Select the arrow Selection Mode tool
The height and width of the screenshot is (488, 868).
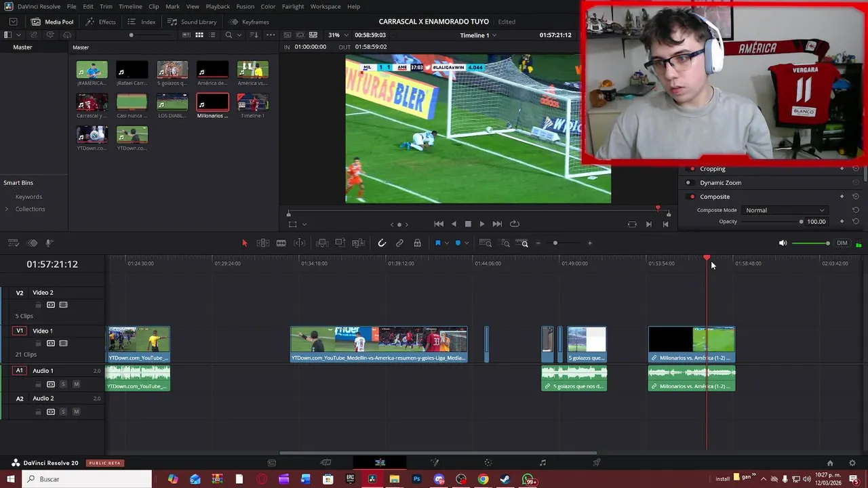[245, 243]
